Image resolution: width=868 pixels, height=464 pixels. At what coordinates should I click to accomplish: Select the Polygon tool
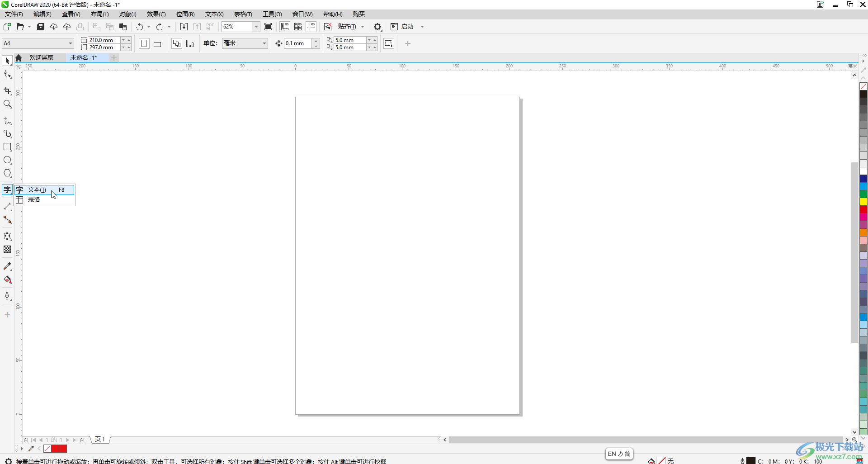click(x=7, y=173)
